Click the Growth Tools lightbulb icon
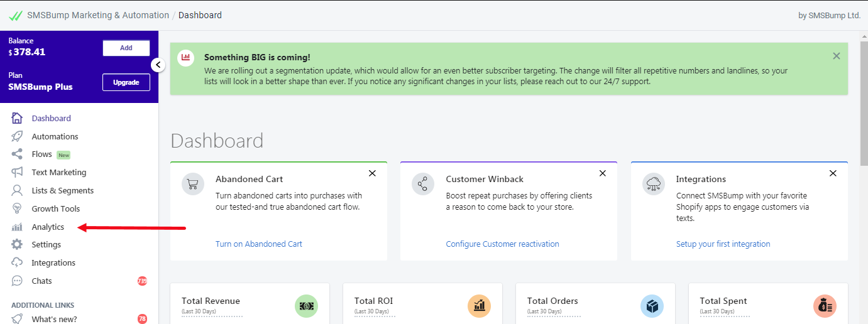 click(18, 208)
